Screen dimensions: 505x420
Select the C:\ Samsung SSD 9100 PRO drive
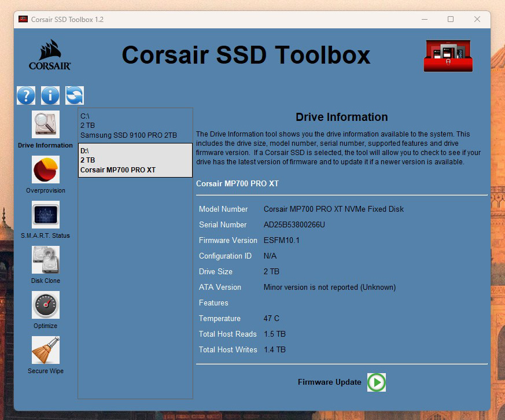click(x=135, y=126)
